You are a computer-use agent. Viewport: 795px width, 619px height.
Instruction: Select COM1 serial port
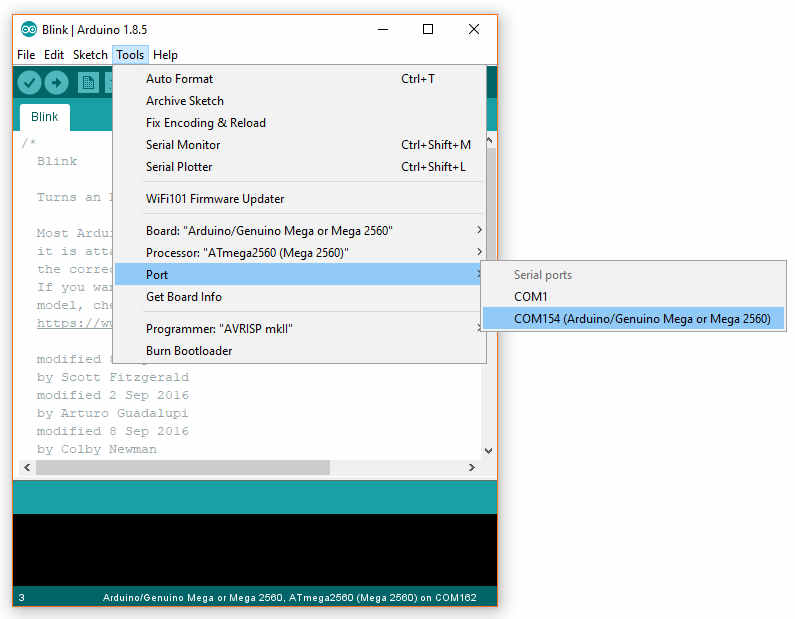[x=531, y=297]
